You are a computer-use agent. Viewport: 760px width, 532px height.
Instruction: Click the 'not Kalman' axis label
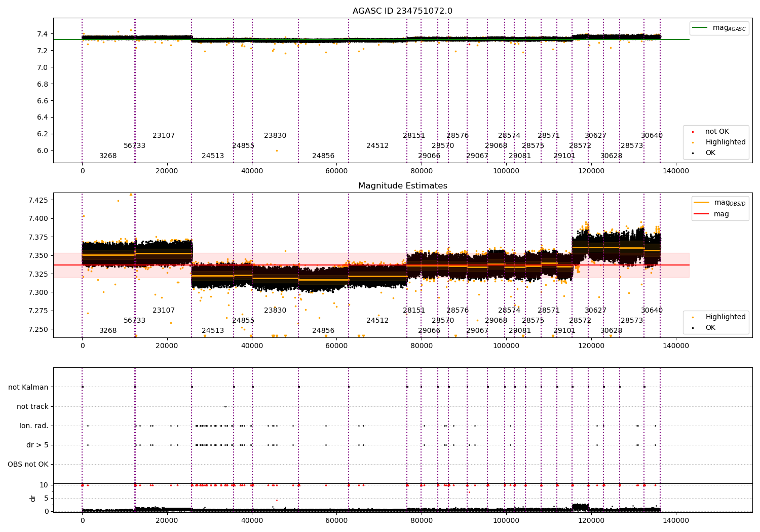coord(28,388)
